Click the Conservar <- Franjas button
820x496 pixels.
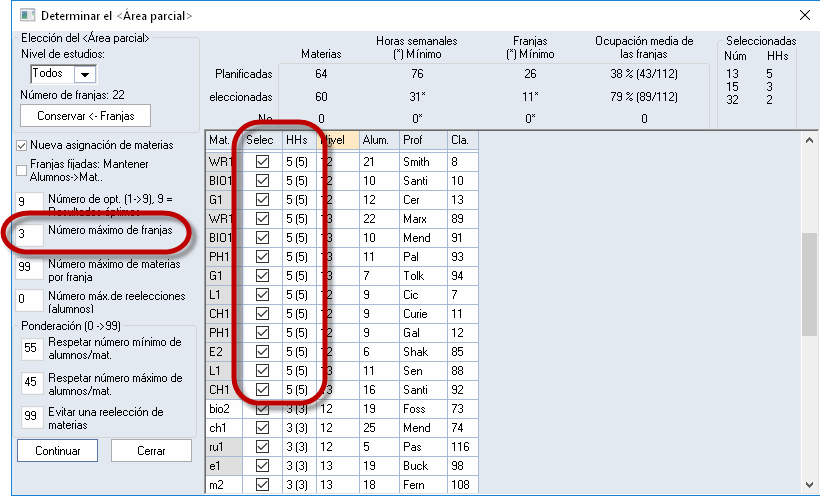point(85,116)
